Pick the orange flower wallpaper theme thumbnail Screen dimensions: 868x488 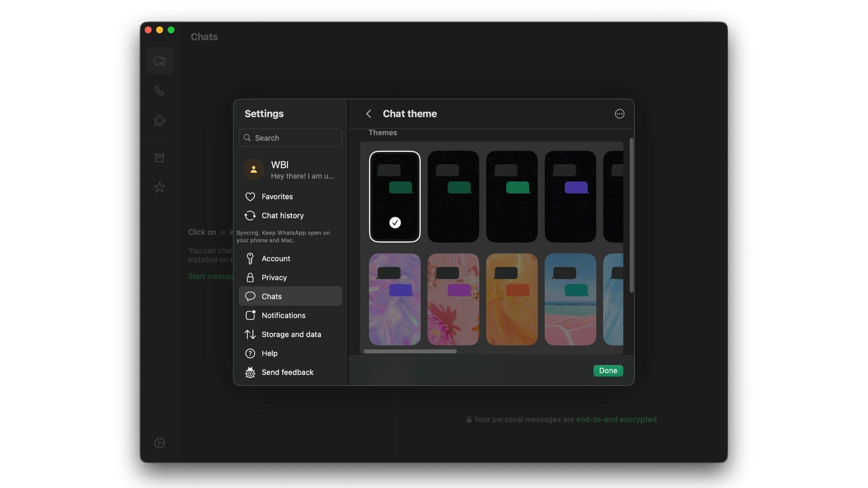[511, 299]
